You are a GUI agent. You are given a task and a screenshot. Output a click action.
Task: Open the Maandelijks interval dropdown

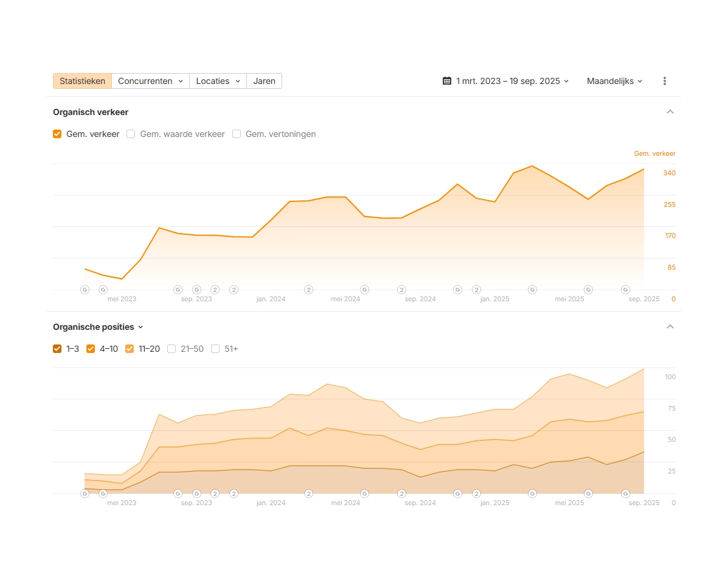(614, 81)
